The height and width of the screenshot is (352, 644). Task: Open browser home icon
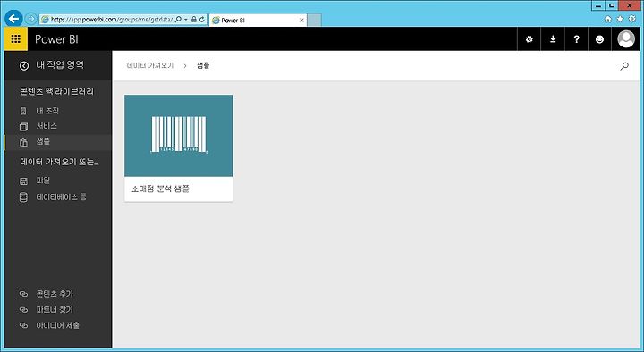[608, 19]
